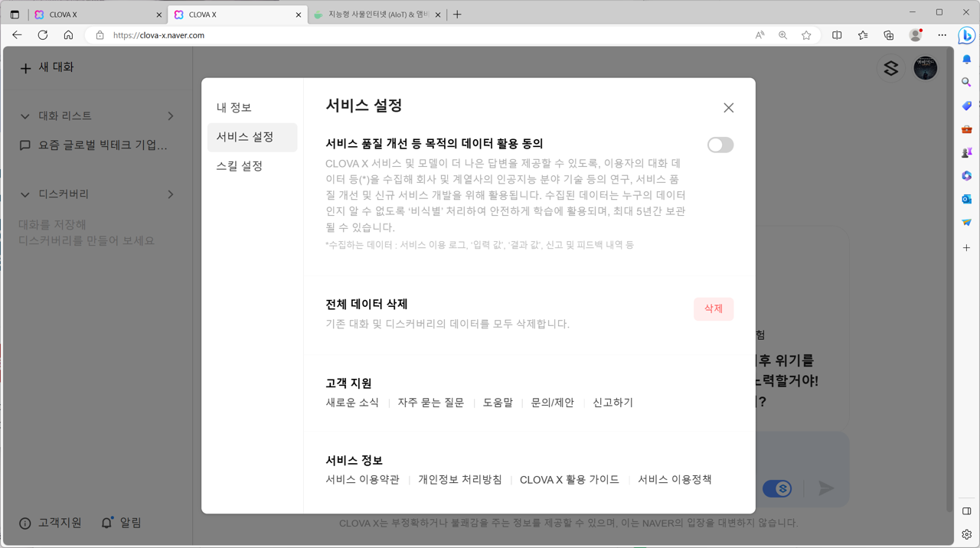Open Bing Copilot sidebar button
Screen dimensions: 980x548
click(x=967, y=35)
